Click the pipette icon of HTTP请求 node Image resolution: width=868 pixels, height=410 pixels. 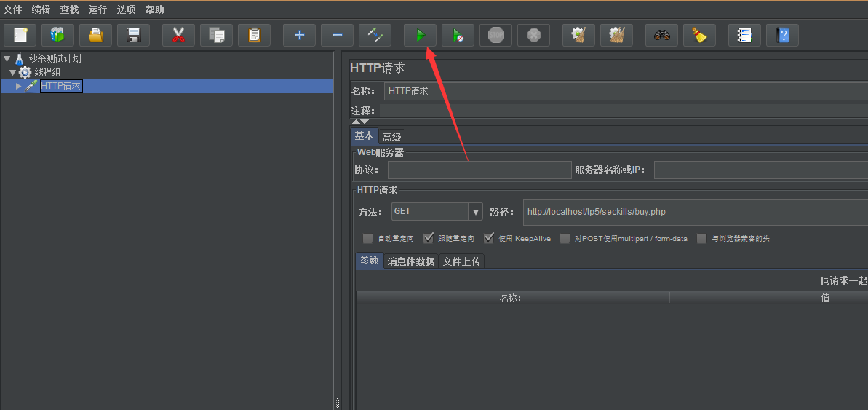[x=31, y=86]
